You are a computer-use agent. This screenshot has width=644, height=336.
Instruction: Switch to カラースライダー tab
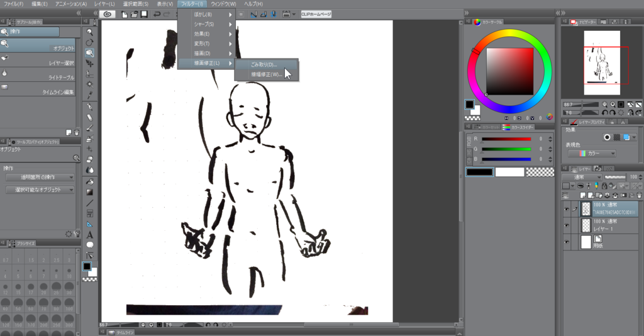coord(518,127)
